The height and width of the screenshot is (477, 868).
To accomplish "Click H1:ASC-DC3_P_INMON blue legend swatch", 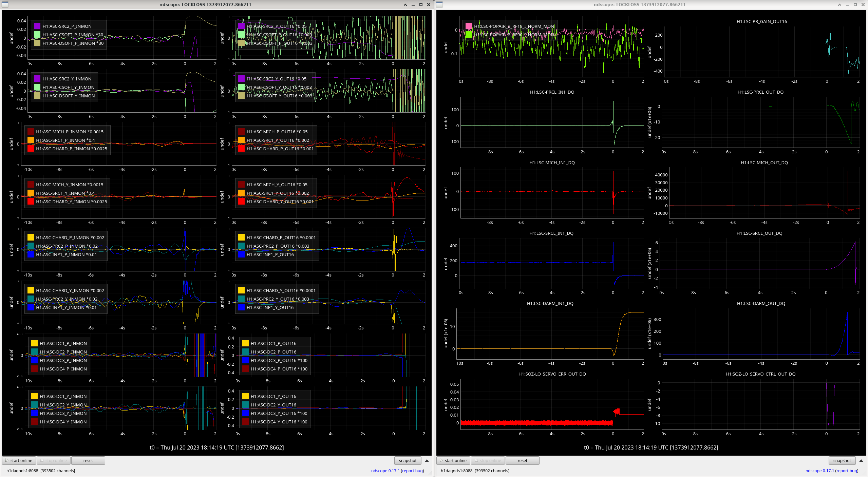I will [34, 360].
